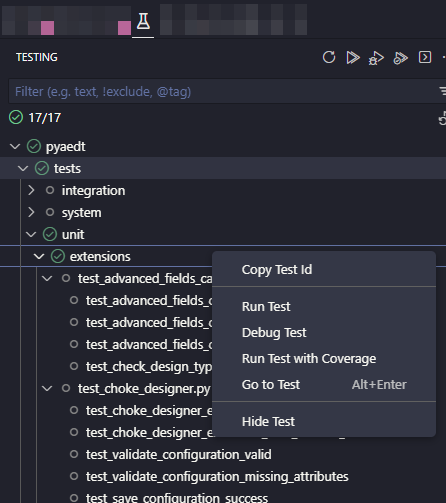Run all tests using the play icon
The height and width of the screenshot is (503, 446).
click(x=353, y=57)
